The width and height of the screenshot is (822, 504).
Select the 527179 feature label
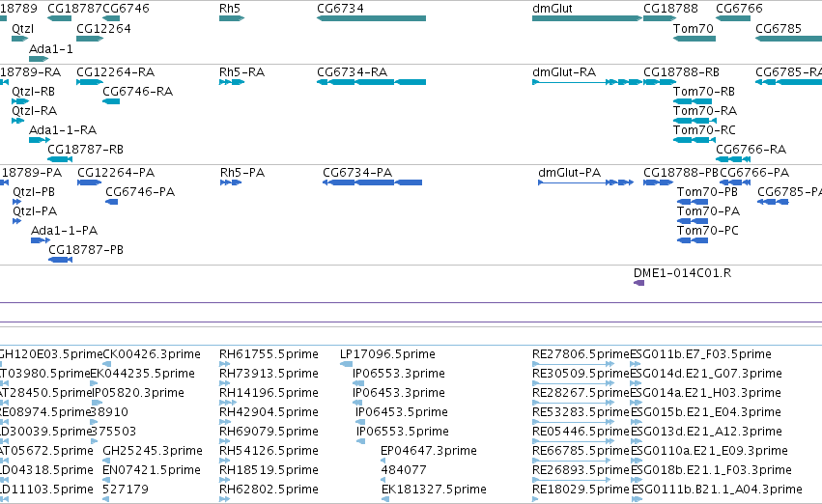click(126, 490)
